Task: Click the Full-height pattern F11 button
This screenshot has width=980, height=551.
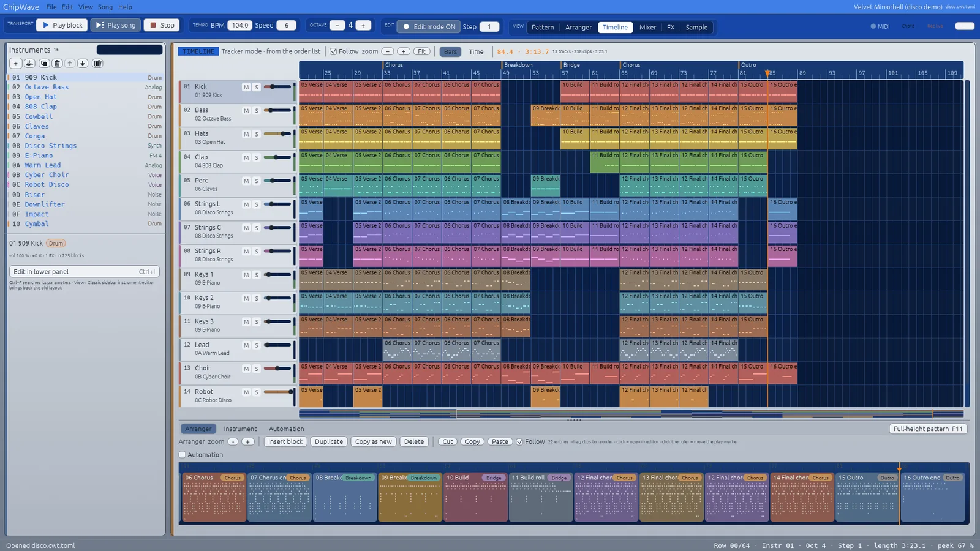Action: (928, 429)
